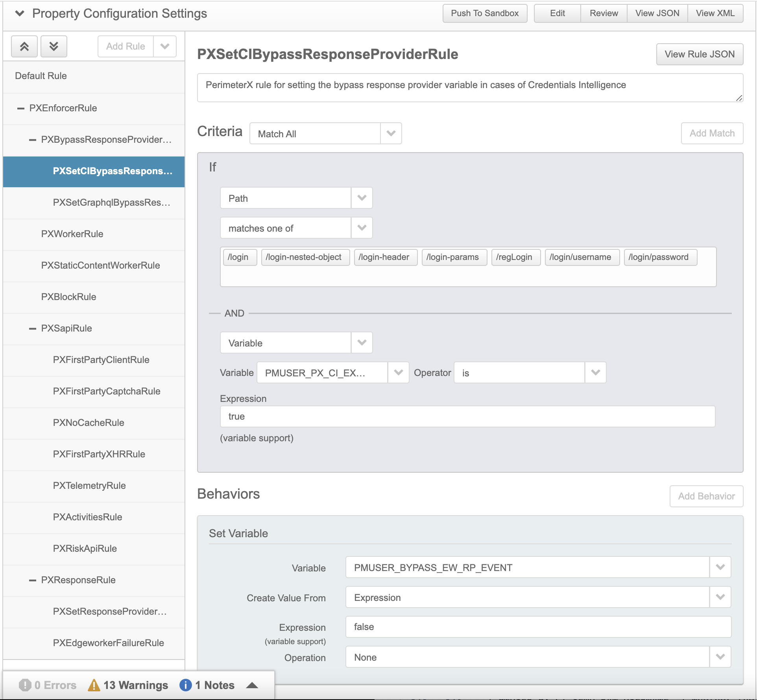Screen dimensions: 757x700
Task: Click the errors indicator icon
Action: (25, 685)
